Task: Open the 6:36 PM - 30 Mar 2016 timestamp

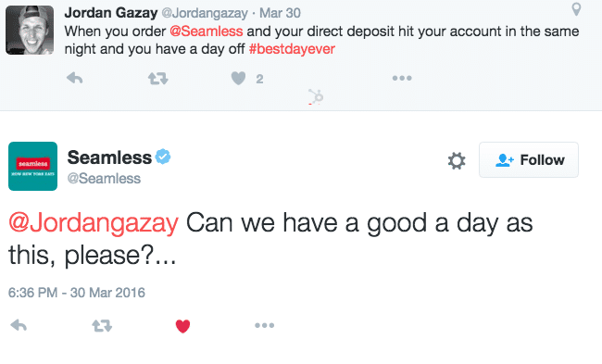Action: coord(77,293)
